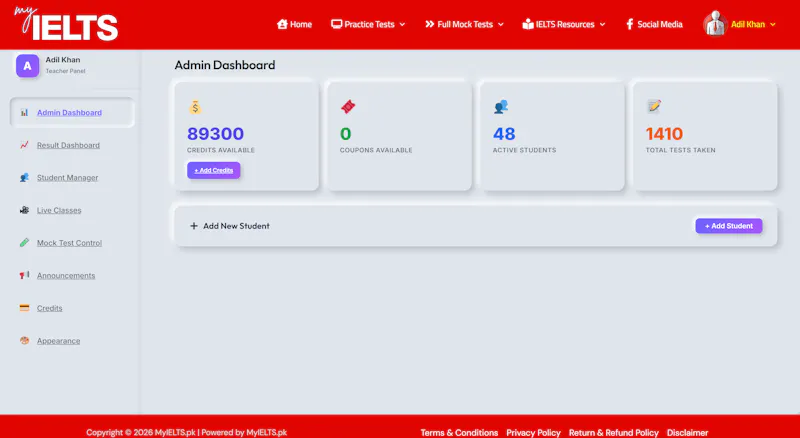Screen dimensions: 800x438
Task: Click the red coupon ticket icon
Action: (348, 107)
